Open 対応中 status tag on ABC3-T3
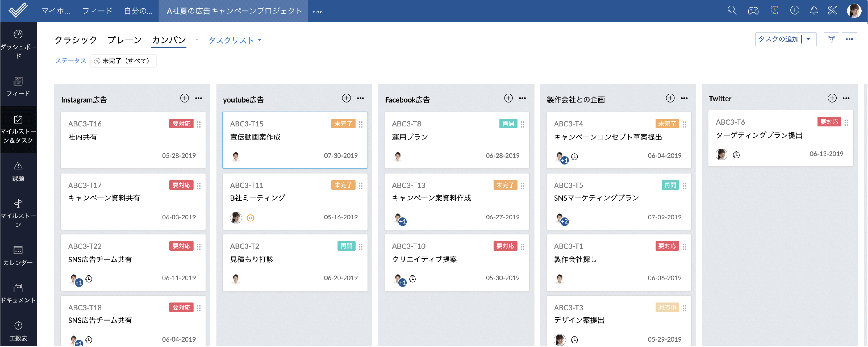 coord(667,307)
